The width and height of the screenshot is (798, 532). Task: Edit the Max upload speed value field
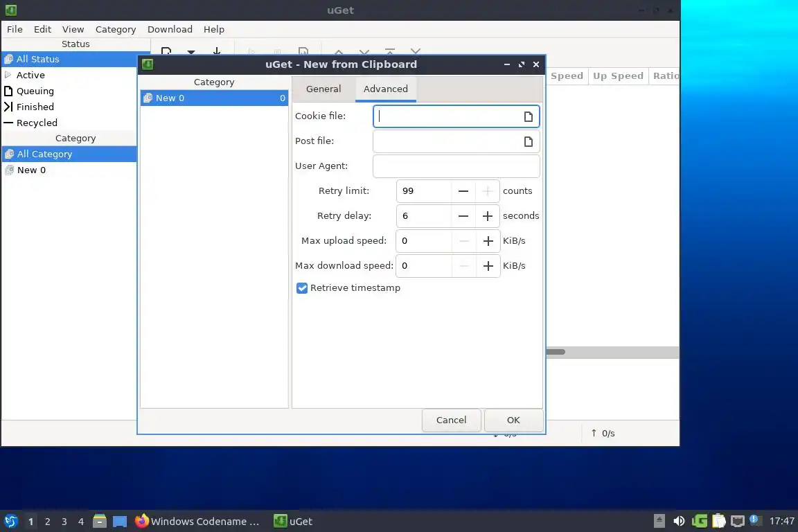pos(424,241)
